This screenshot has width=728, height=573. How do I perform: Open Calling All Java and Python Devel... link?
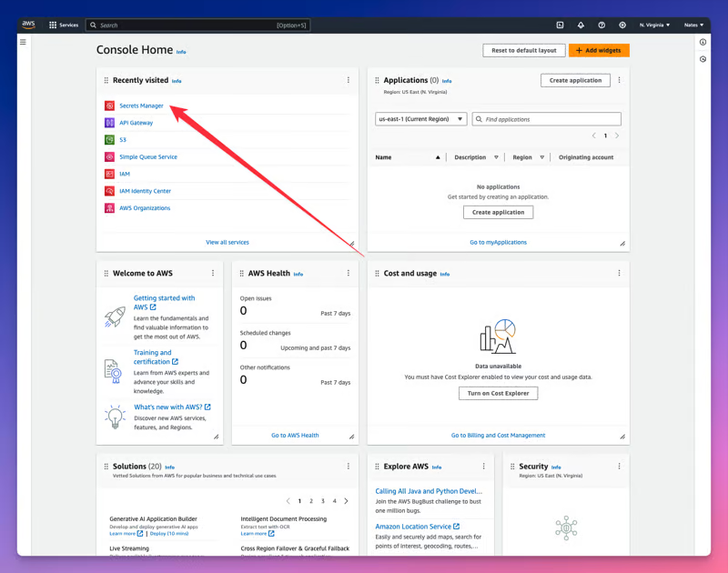pyautogui.click(x=429, y=491)
